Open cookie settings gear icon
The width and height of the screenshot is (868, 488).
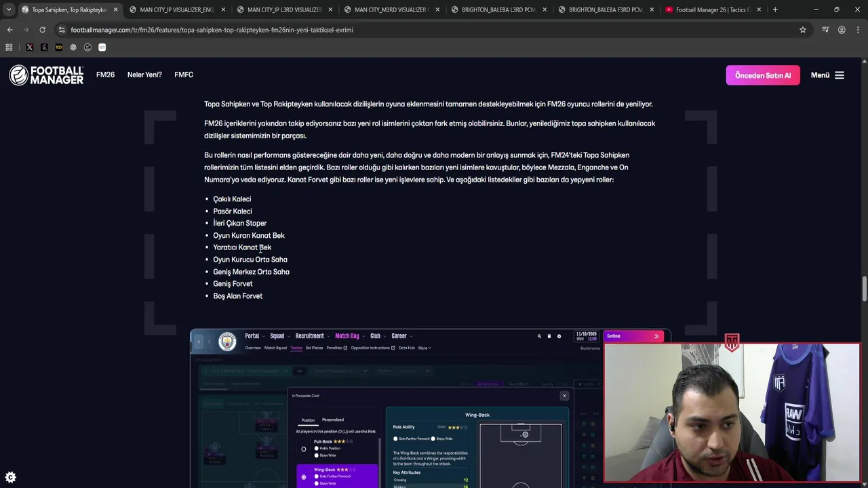coord(10,477)
